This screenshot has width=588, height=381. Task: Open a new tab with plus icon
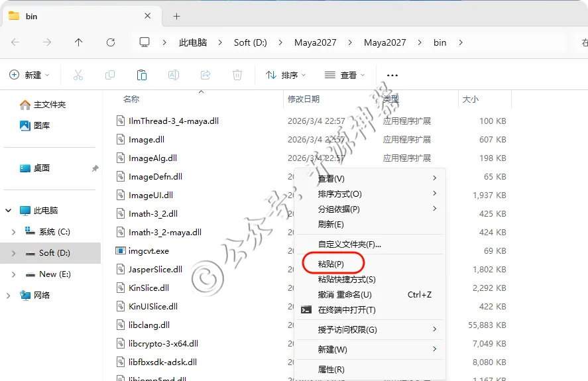(176, 16)
